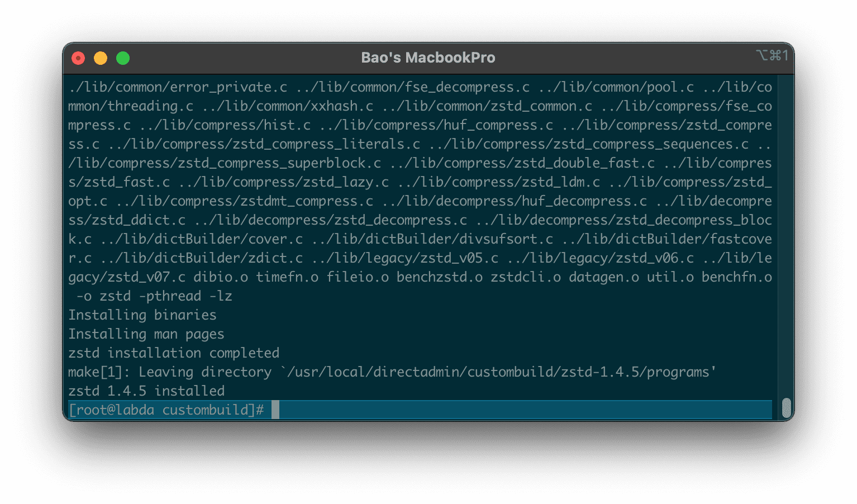Viewport: 857px width, 504px height.
Task: Click the ../lib/dictBuilder/divsufsort.c path
Action: point(432,239)
